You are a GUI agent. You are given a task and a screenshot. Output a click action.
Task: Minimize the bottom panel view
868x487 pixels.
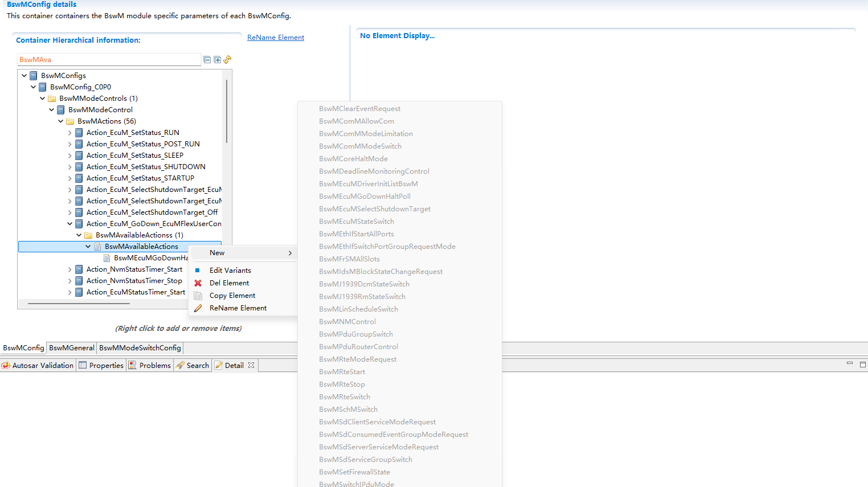click(849, 363)
